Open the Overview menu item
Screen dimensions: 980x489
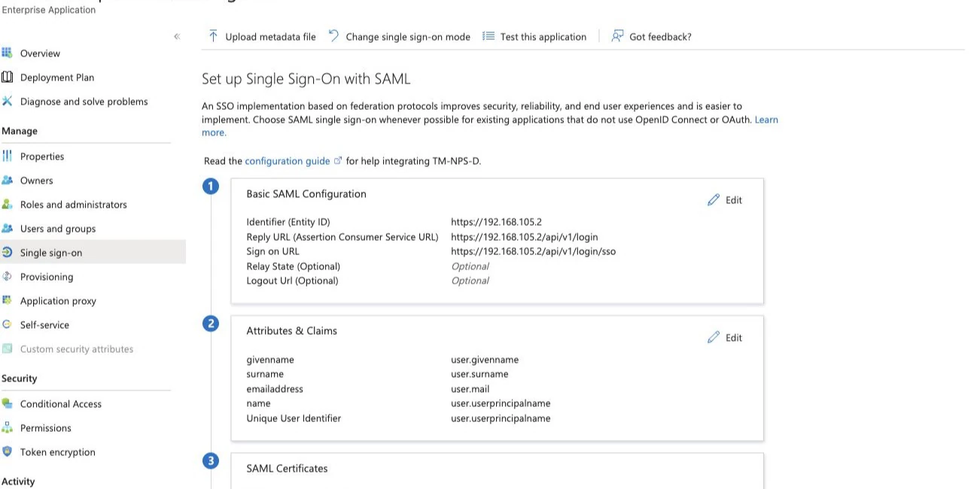(x=40, y=53)
